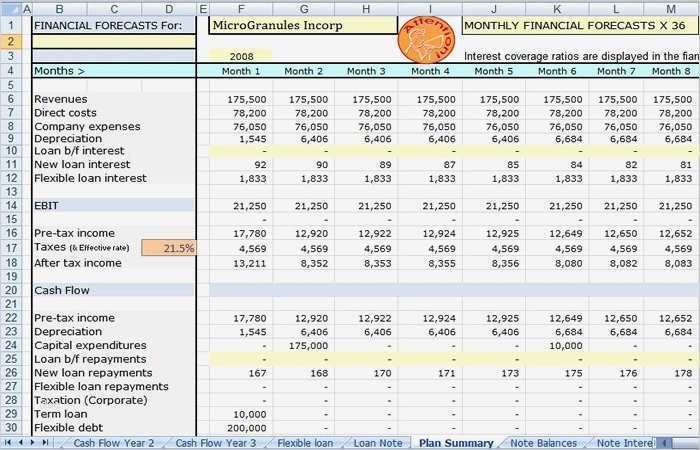Select row 2 header
The width and height of the screenshot is (700, 450).
pyautogui.click(x=11, y=42)
